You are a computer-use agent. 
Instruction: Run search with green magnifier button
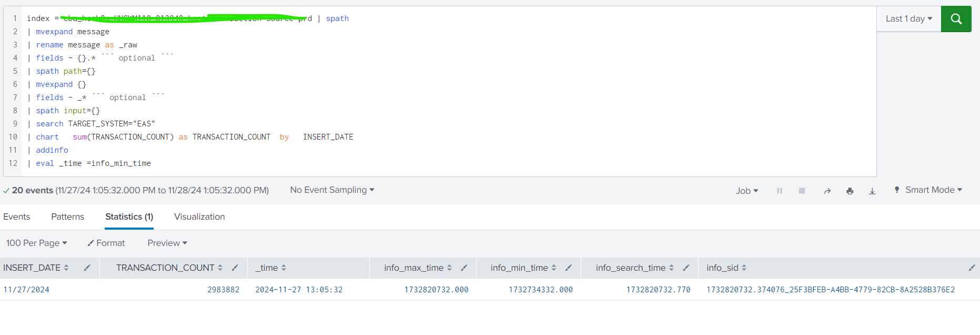pyautogui.click(x=956, y=19)
